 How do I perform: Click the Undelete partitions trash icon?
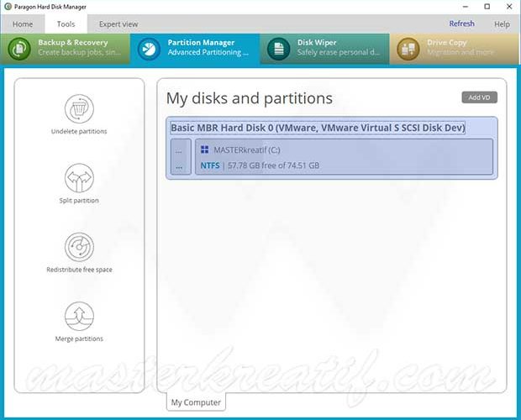coord(79,109)
